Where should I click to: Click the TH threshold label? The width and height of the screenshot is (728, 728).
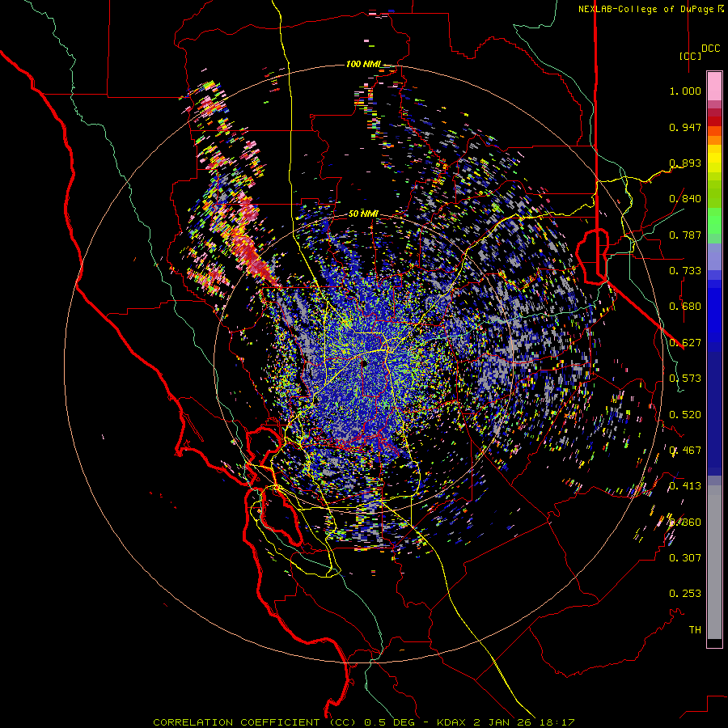695,630
